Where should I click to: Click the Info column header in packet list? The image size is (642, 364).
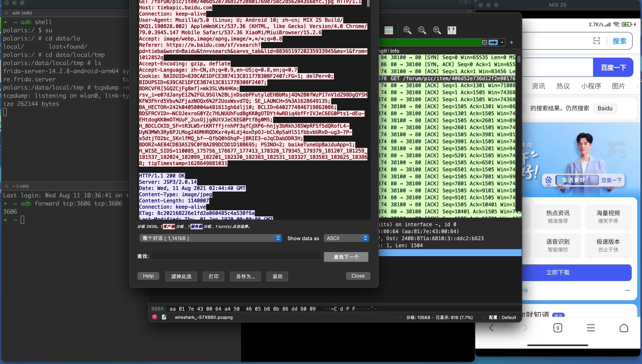pos(395,51)
